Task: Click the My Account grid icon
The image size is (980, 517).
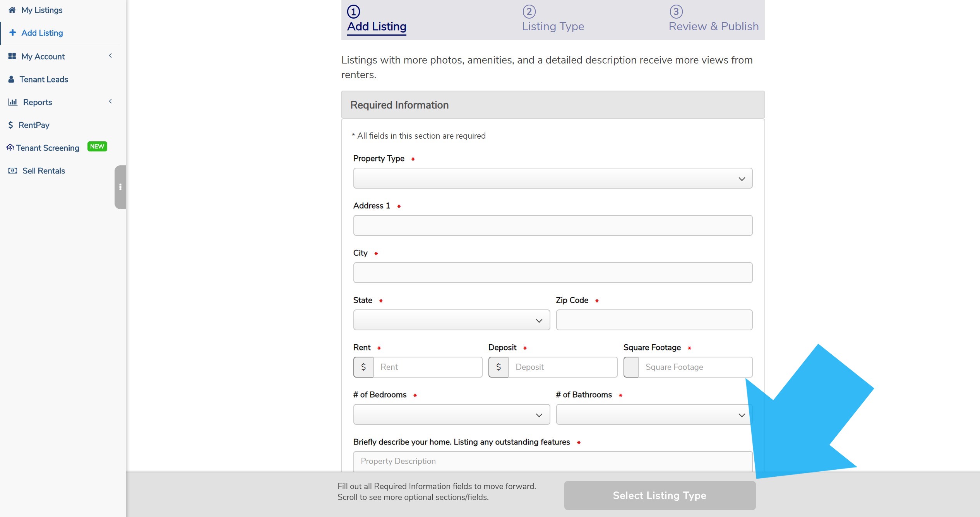Action: [x=12, y=56]
